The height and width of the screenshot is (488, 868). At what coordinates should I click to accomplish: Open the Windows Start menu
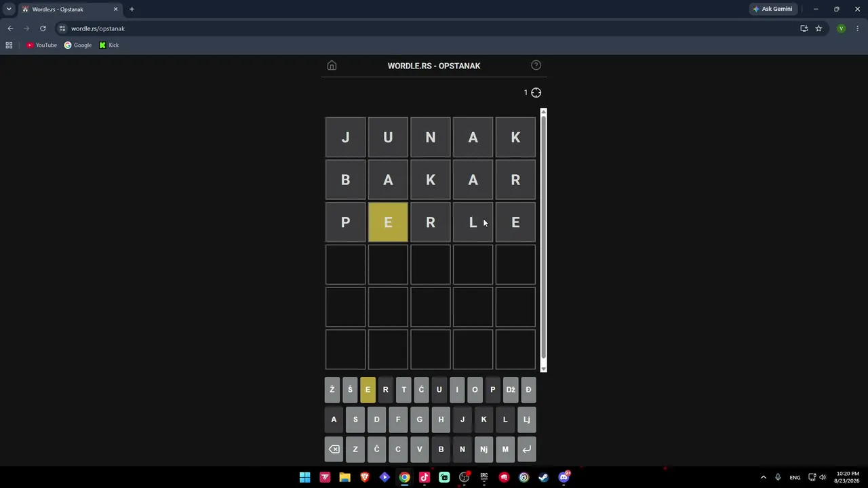305,477
